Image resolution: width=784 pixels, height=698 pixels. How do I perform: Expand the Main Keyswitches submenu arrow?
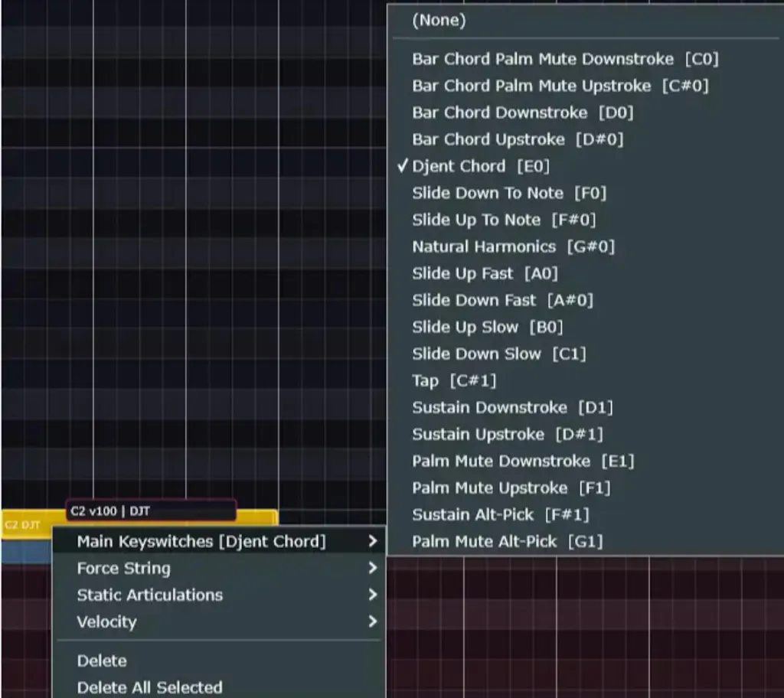[372, 541]
